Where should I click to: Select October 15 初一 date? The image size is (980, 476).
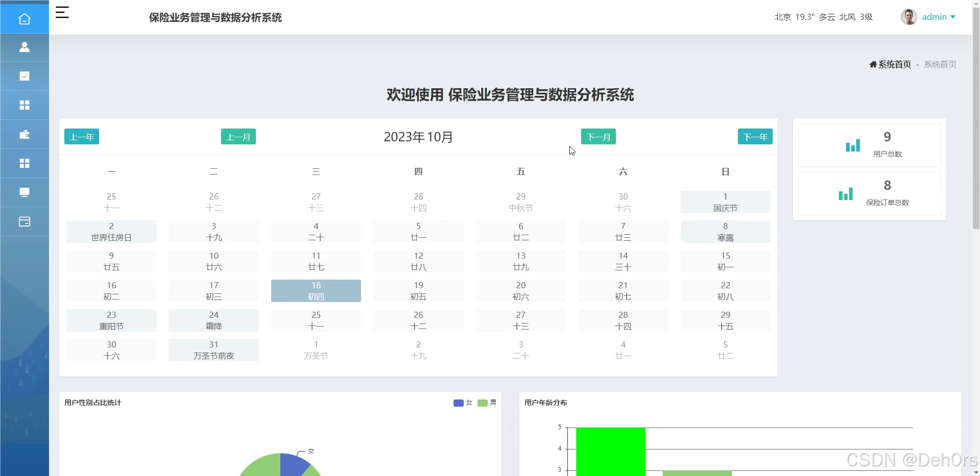click(725, 261)
